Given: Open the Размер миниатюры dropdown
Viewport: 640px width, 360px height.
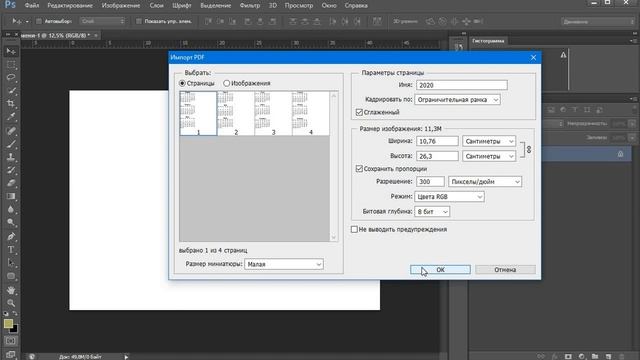Looking at the screenshot, I should (x=284, y=264).
